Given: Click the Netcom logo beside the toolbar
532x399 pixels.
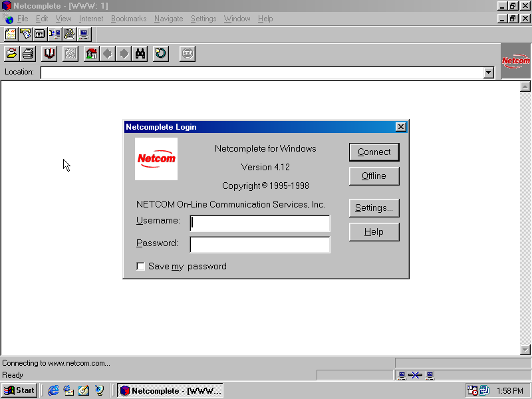Looking at the screenshot, I should tap(515, 61).
